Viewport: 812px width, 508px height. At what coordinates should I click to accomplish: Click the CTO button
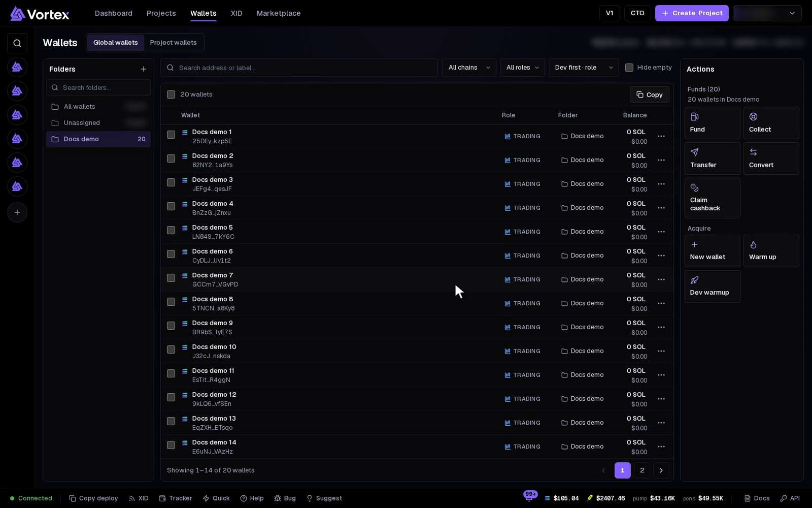coord(637,13)
